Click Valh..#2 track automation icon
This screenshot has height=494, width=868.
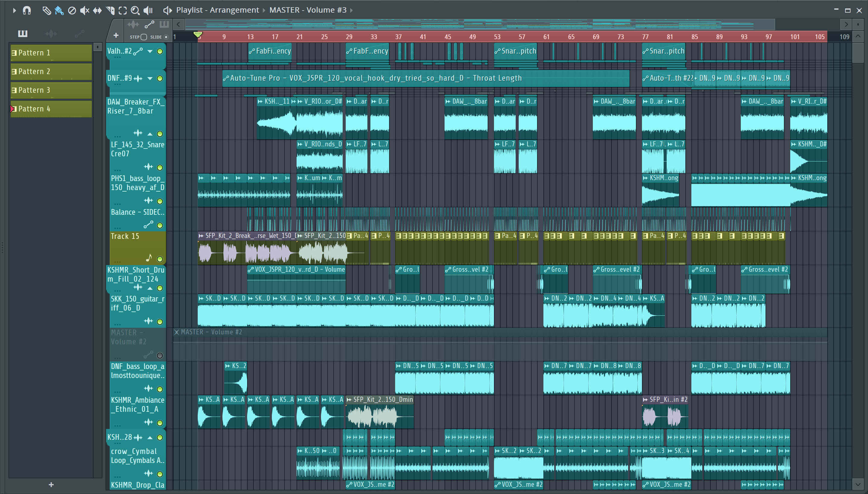(x=138, y=51)
